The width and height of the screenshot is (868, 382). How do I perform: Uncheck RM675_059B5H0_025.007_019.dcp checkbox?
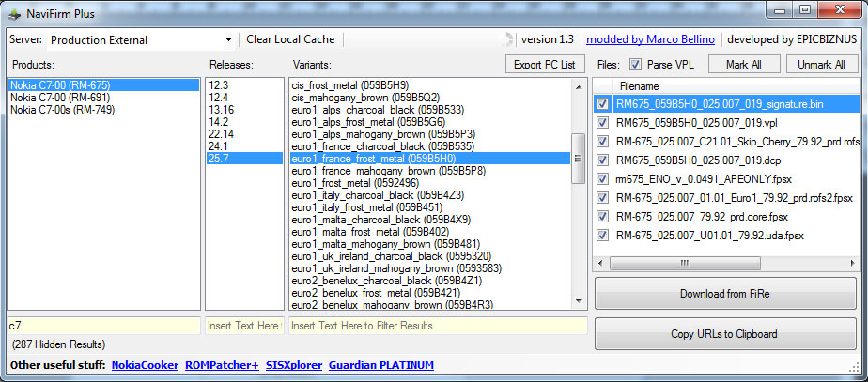603,160
